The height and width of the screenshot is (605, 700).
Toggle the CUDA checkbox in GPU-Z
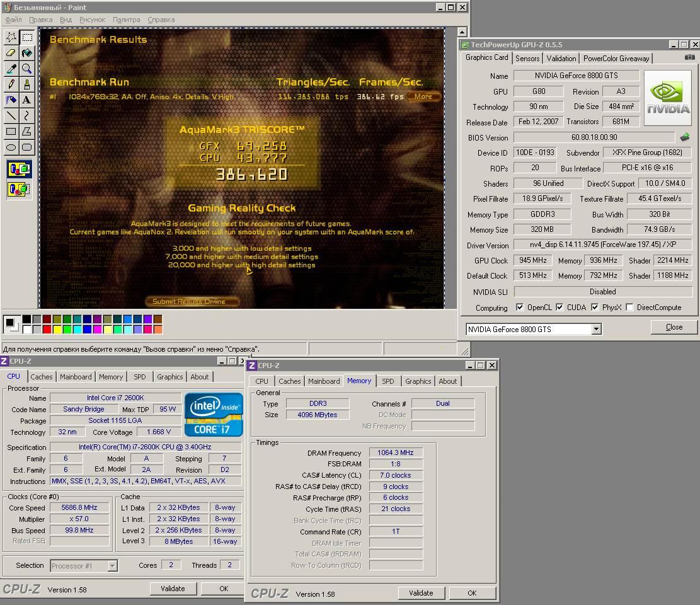(559, 307)
